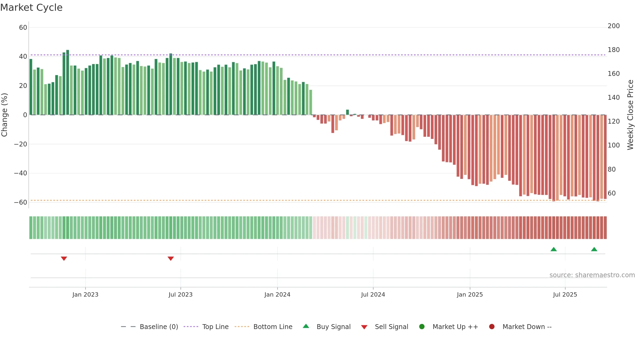
Task: Click the Jul 2023 x-axis label
Action: (181, 294)
